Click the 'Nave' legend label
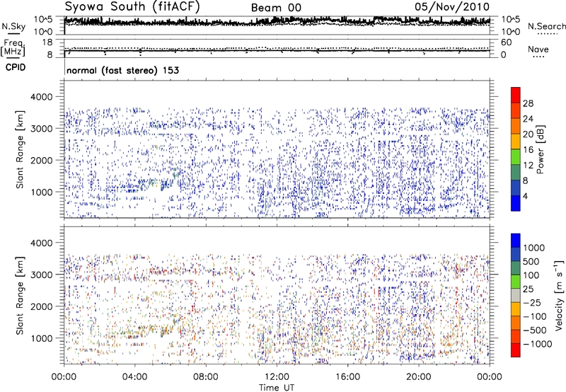This screenshot has width=566, height=392. pyautogui.click(x=538, y=49)
